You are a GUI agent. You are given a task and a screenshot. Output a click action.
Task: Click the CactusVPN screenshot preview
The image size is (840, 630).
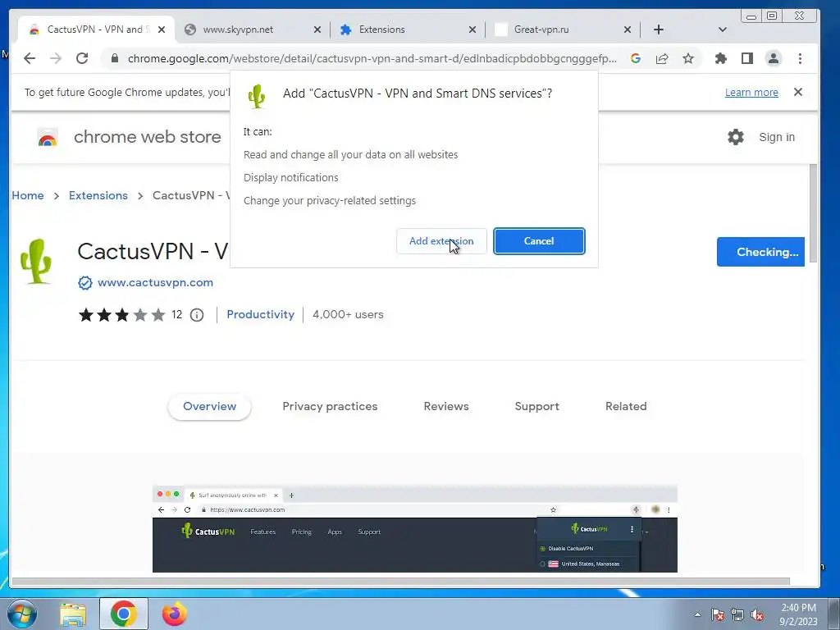[414, 529]
